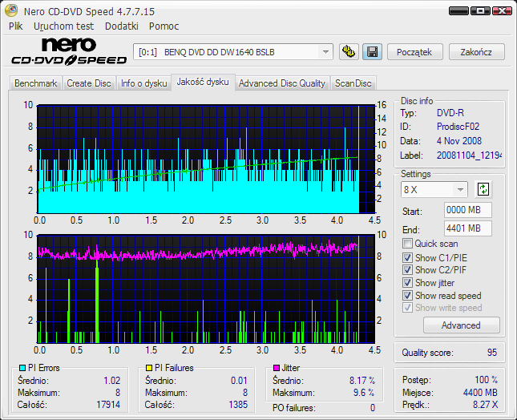Click the Jitter maximum 9.6 % value
Screen dimensions: 517x420
pos(364,393)
